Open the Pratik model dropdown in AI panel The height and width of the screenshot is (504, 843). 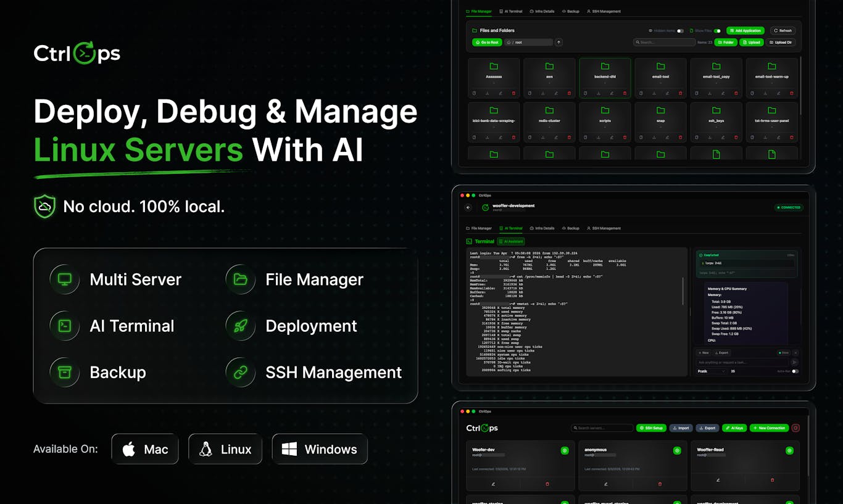coord(712,371)
